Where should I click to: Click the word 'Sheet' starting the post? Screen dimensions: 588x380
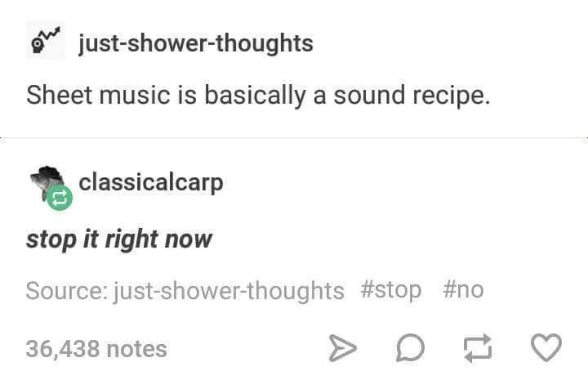tap(59, 95)
